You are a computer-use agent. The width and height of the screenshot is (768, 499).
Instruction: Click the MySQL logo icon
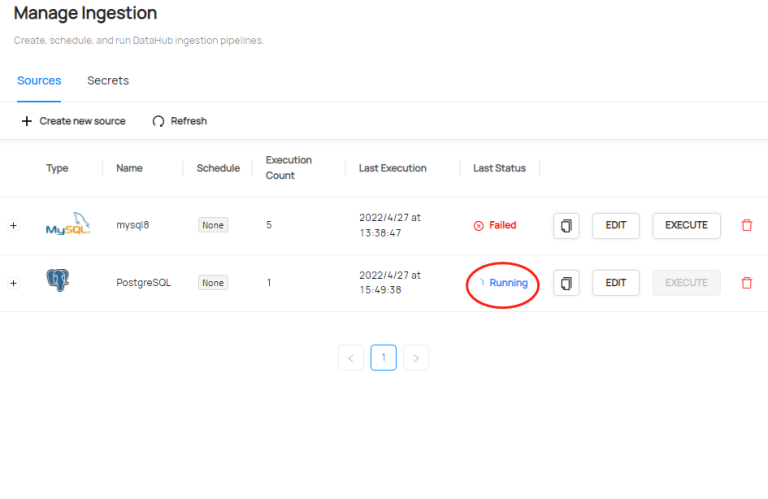(67, 226)
